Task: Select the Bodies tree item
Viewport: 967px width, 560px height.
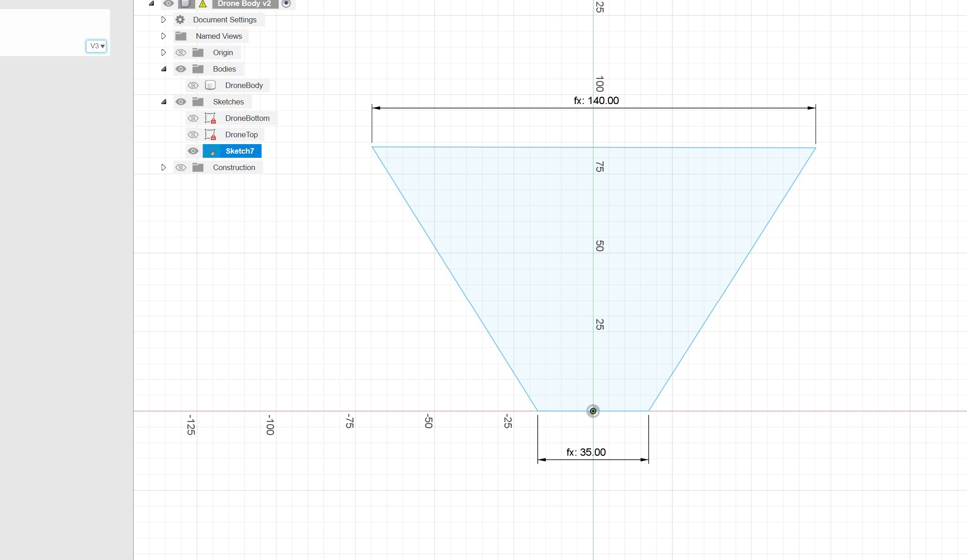Action: (x=224, y=69)
